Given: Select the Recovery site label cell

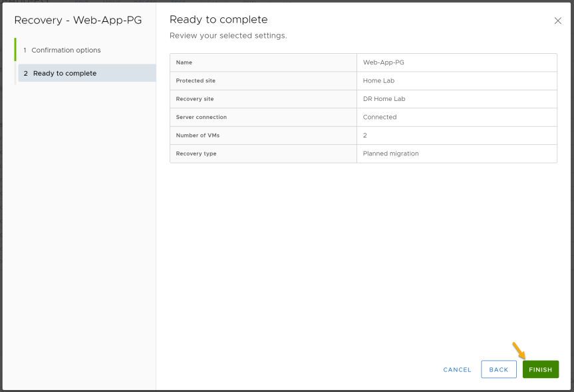Looking at the screenshot, I should point(263,99).
